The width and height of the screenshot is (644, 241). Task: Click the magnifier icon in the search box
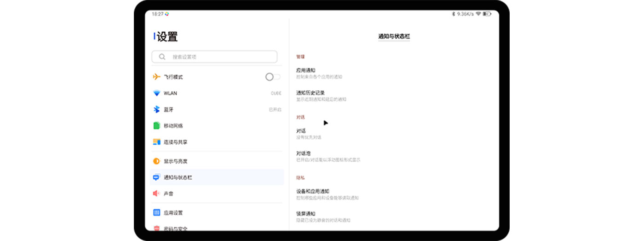click(x=162, y=57)
